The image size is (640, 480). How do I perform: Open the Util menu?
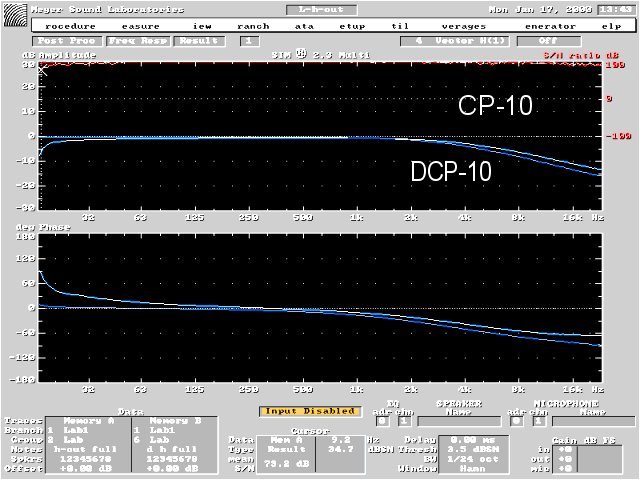click(400, 27)
